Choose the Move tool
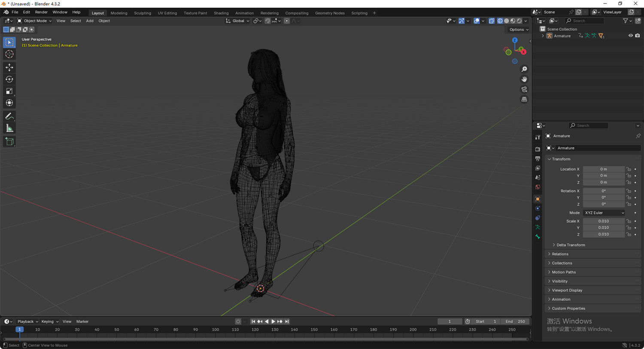This screenshot has width=644, height=349. 9,67
